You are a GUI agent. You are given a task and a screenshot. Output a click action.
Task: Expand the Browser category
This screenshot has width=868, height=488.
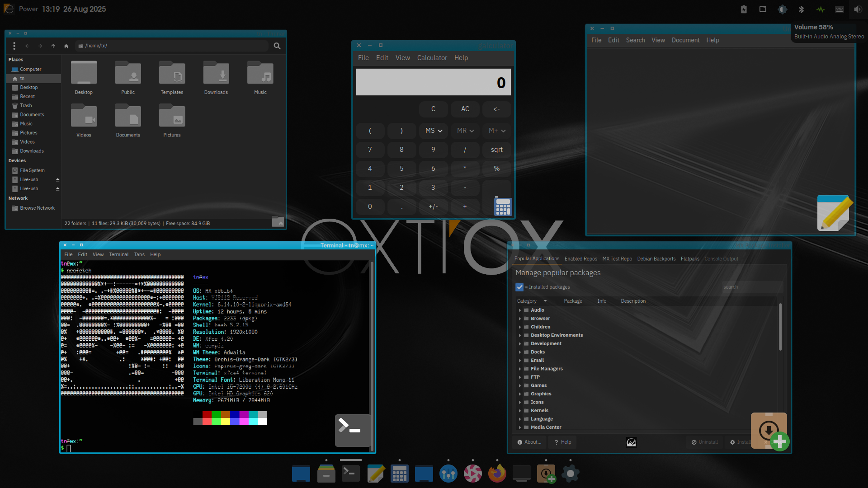coord(520,319)
